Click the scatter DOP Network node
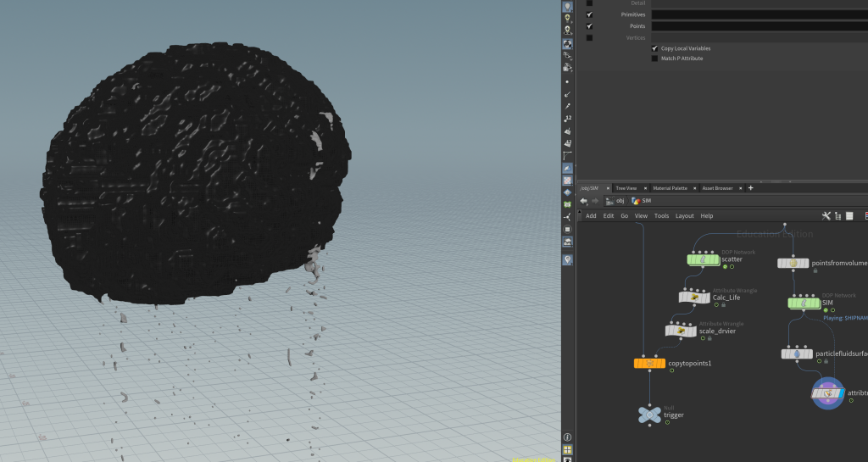This screenshot has height=462, width=868. (x=703, y=259)
